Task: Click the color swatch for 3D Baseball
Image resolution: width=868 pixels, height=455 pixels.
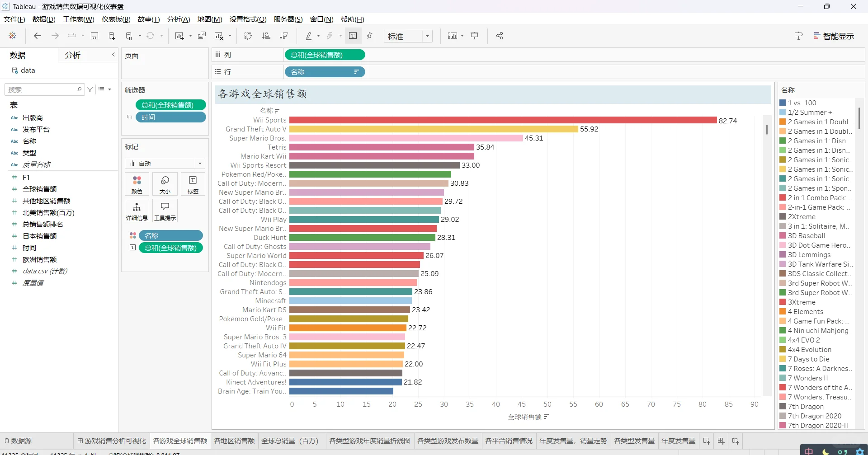Action: pos(783,236)
